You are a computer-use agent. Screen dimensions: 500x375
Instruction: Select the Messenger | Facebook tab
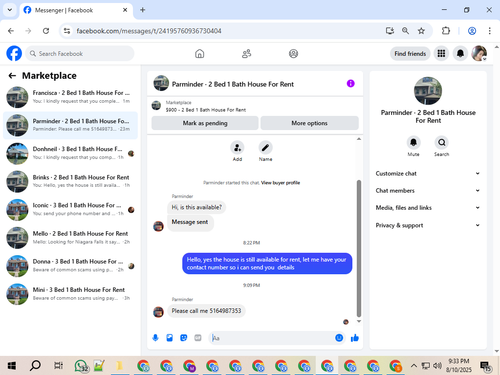click(x=75, y=10)
